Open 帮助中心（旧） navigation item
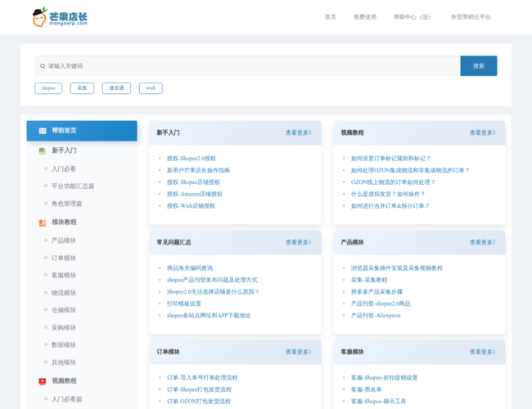The image size is (532, 409). tap(413, 17)
